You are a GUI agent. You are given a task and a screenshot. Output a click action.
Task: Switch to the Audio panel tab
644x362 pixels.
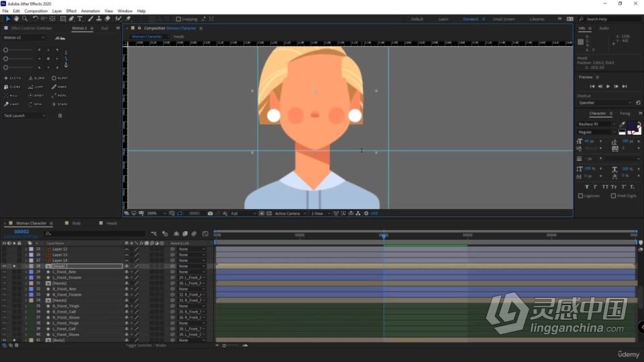point(604,28)
